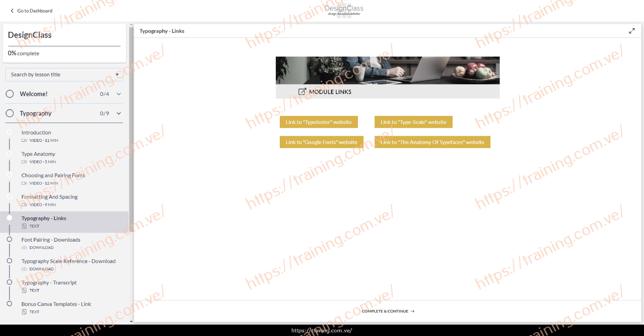Mark the Welcome! section circle as complete
This screenshot has height=336, width=644.
(10, 94)
